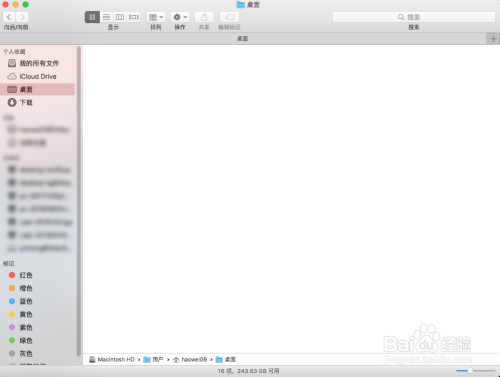Switch to list view

click(106, 17)
